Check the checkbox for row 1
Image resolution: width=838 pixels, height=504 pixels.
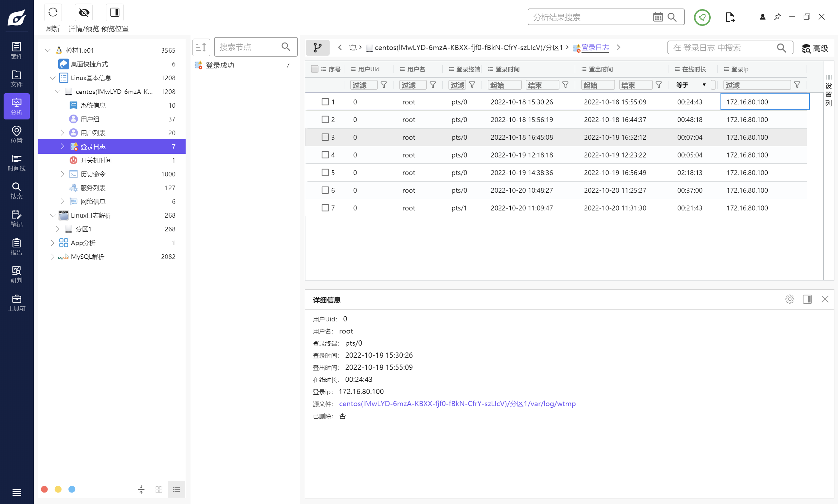(325, 101)
